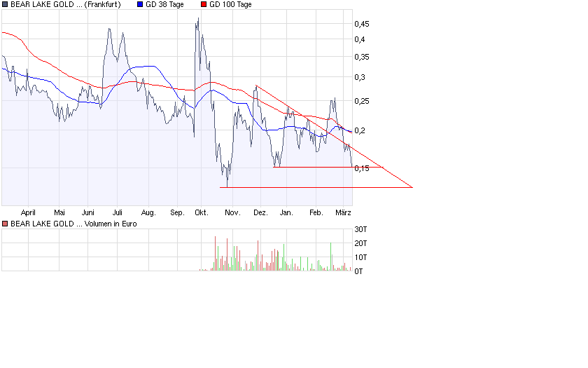This screenshot has height=368, width=588.
Task: Click the Juli month label
Action: (x=118, y=213)
